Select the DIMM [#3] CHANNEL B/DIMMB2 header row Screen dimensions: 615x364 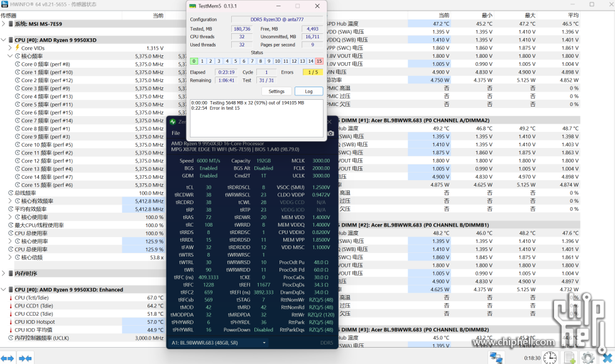coord(459,329)
